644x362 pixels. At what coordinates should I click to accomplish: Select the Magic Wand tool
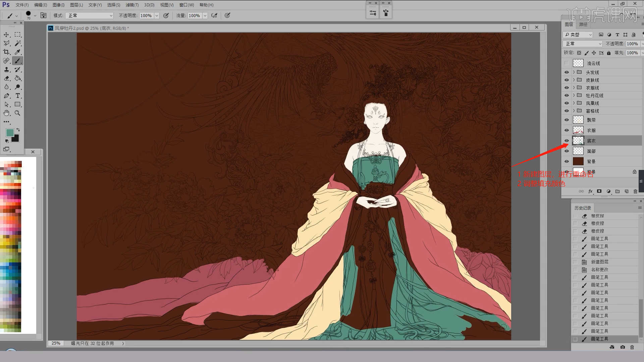click(x=18, y=43)
